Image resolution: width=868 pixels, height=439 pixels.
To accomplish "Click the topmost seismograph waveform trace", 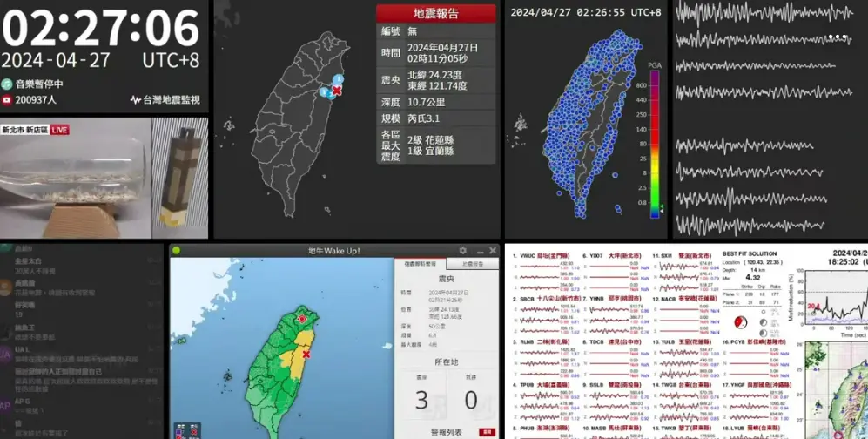I will 763,13.
